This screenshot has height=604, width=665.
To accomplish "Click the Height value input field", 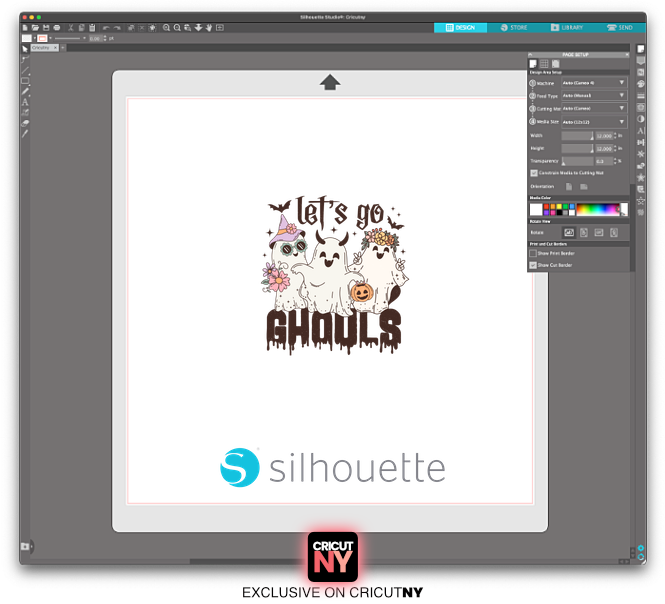I will pos(604,148).
